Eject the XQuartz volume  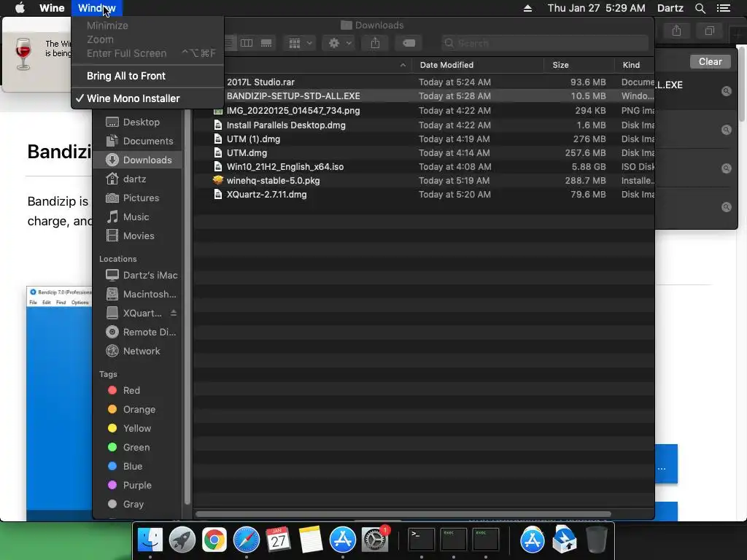174,313
